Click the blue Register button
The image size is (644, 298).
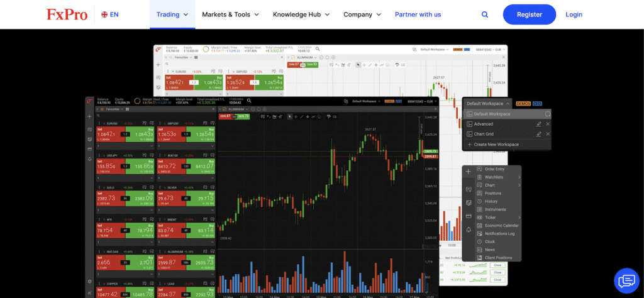pyautogui.click(x=530, y=14)
